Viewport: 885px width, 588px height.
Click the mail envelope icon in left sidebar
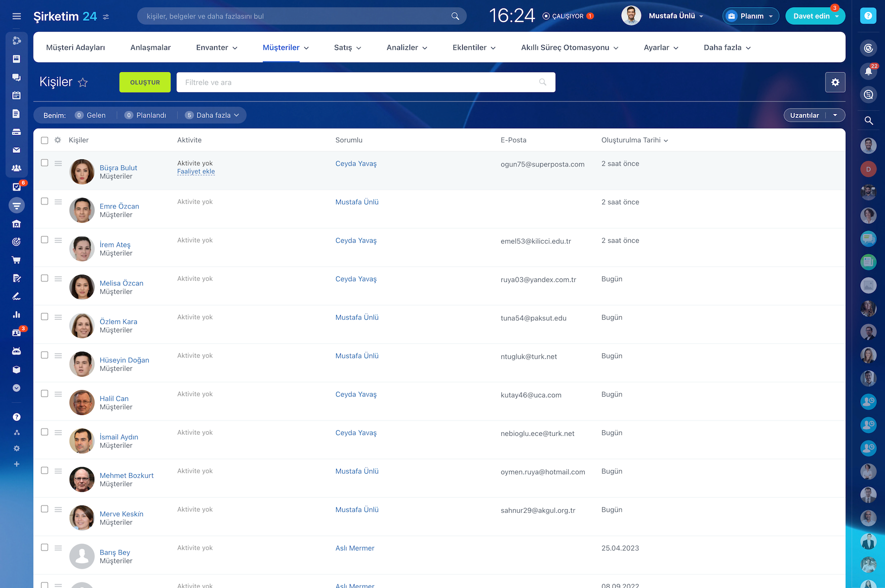[x=16, y=150]
